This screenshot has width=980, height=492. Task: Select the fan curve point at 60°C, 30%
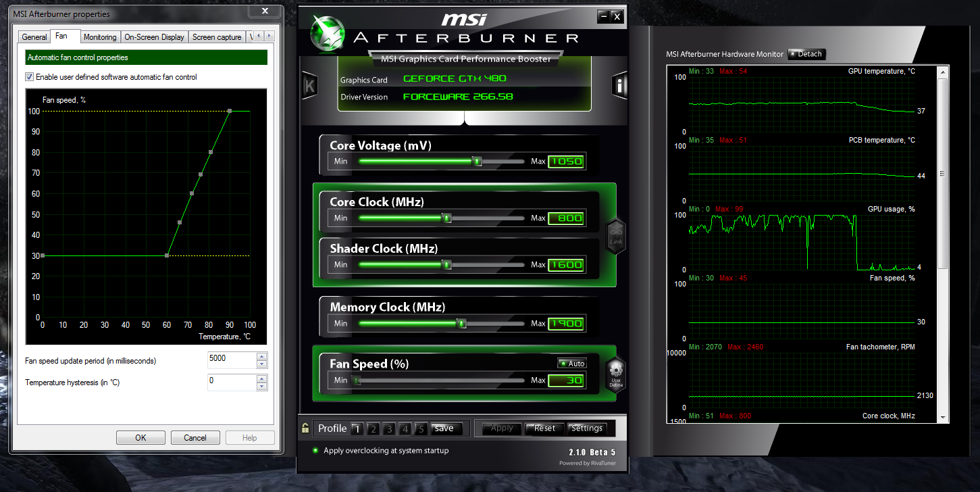click(167, 255)
